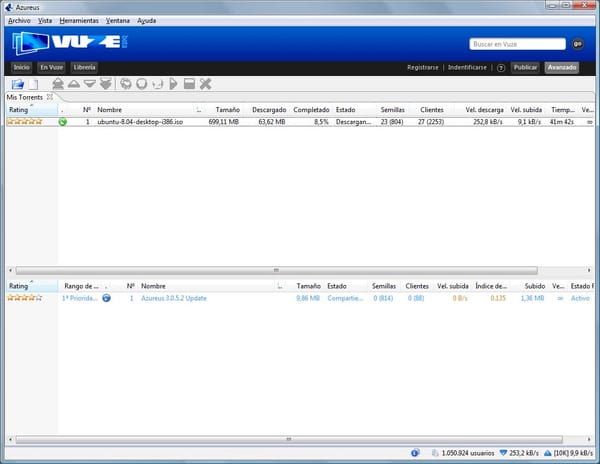Click the move down triangle icon
The image size is (600, 464).
(x=89, y=84)
